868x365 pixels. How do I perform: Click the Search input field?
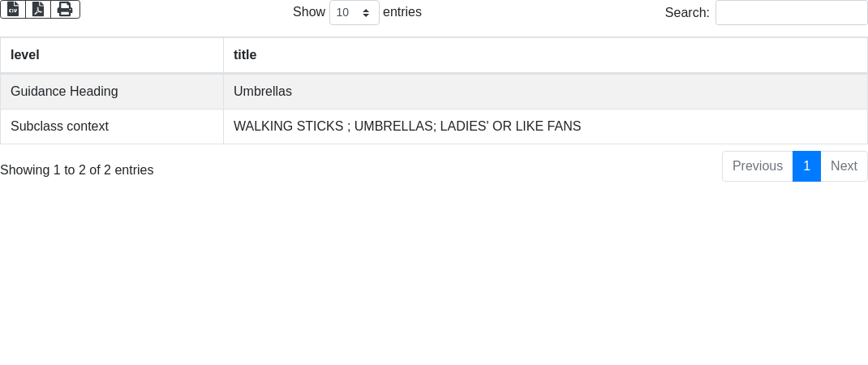[791, 13]
